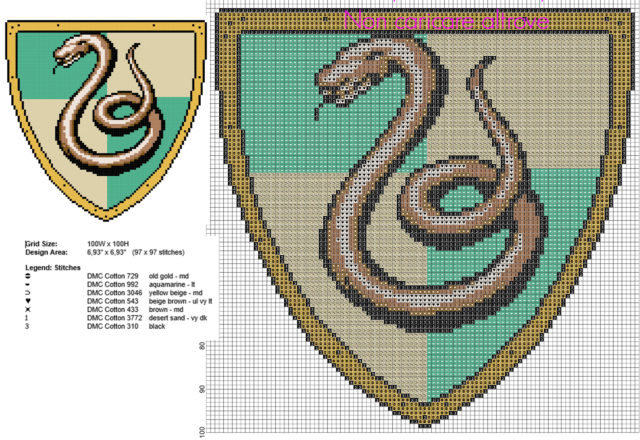Click 'DMC Cotton 543' thread code
The height and width of the screenshot is (440, 640).
[113, 301]
